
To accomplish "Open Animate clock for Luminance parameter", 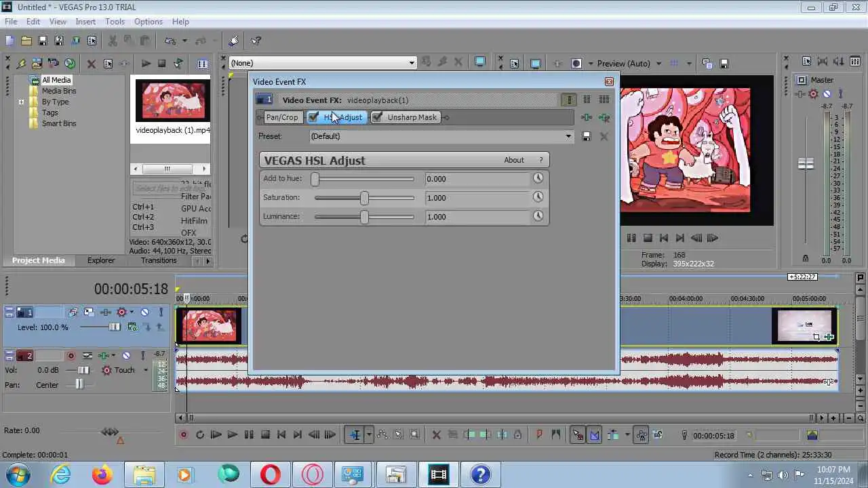I will click(x=538, y=216).
